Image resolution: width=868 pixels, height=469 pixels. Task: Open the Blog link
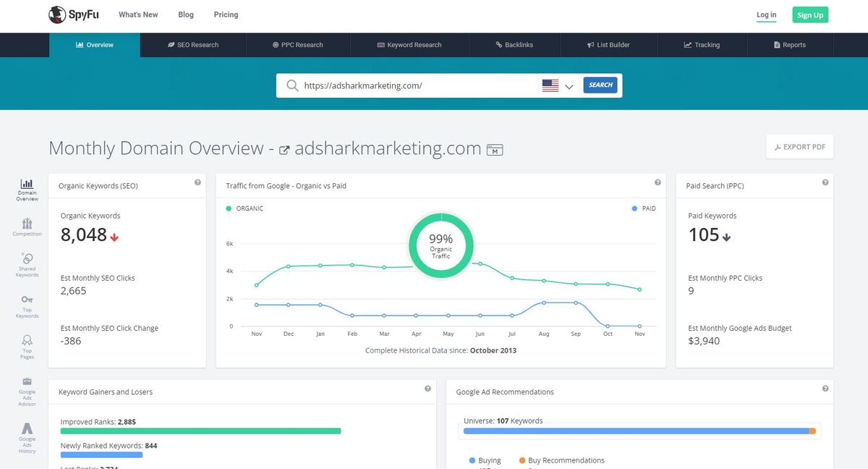coord(186,14)
